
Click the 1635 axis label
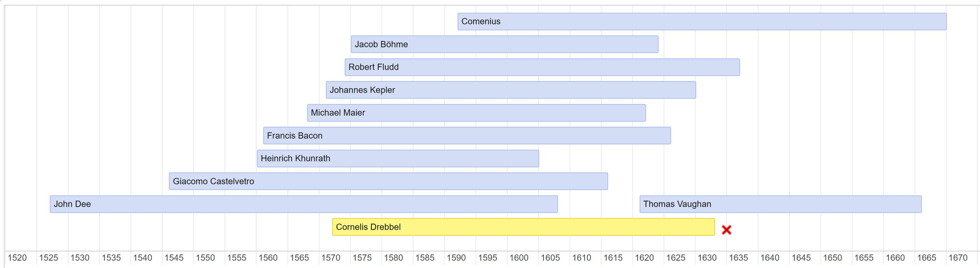pyautogui.click(x=738, y=258)
